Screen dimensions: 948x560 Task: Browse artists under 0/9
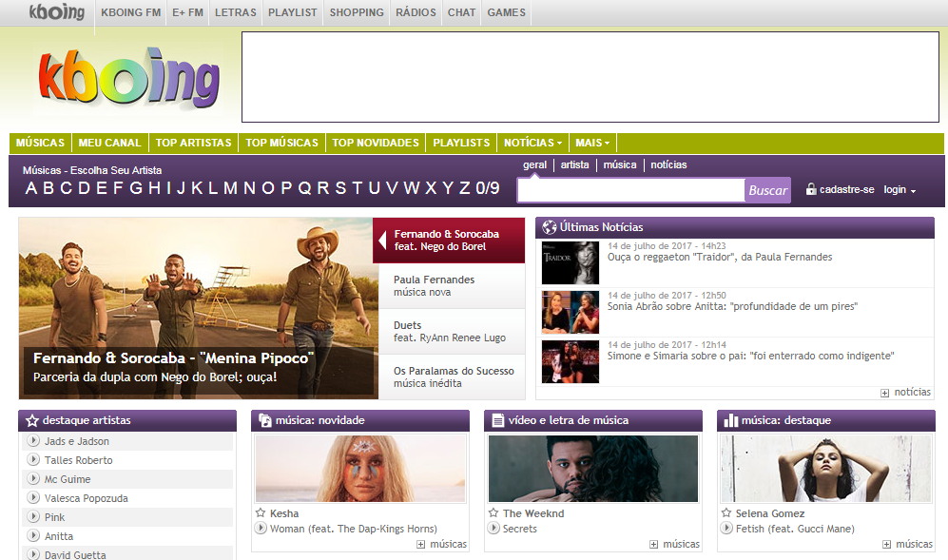487,188
